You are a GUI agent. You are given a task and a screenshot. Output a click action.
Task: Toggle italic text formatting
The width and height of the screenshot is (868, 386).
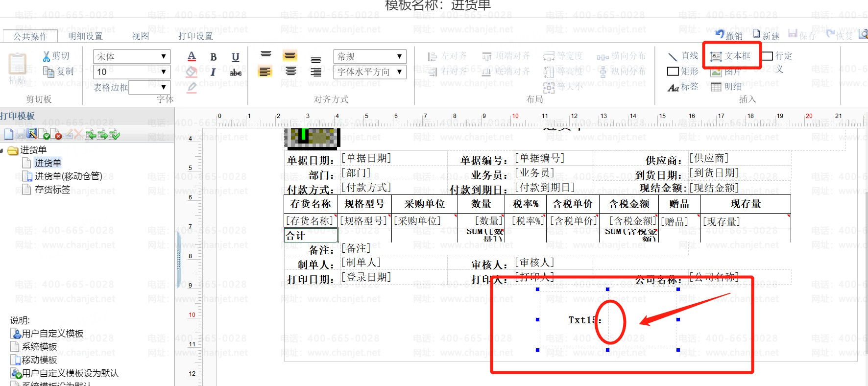213,72
